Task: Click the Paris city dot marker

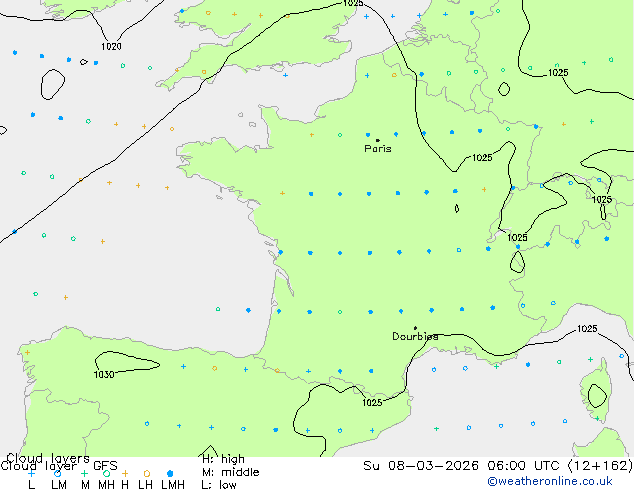Action: (x=378, y=140)
